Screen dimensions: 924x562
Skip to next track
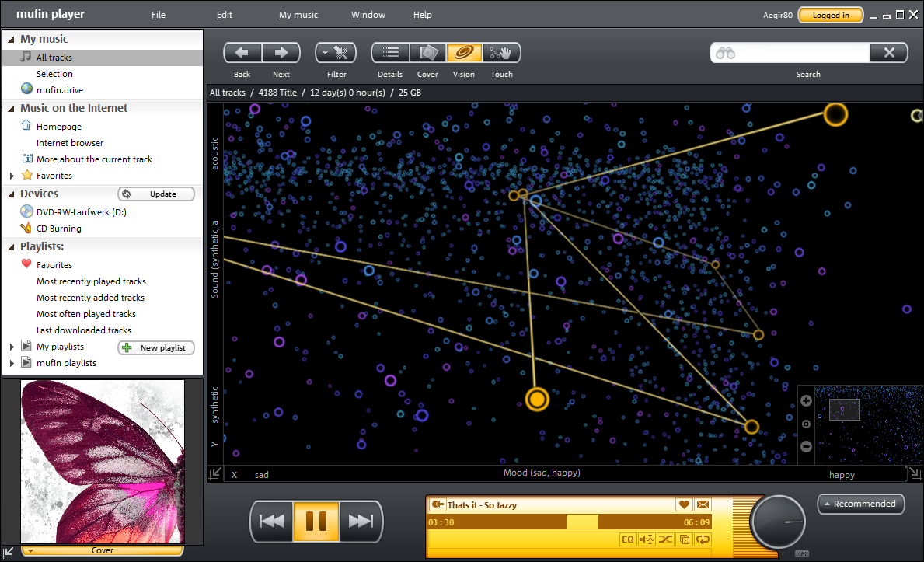click(361, 522)
